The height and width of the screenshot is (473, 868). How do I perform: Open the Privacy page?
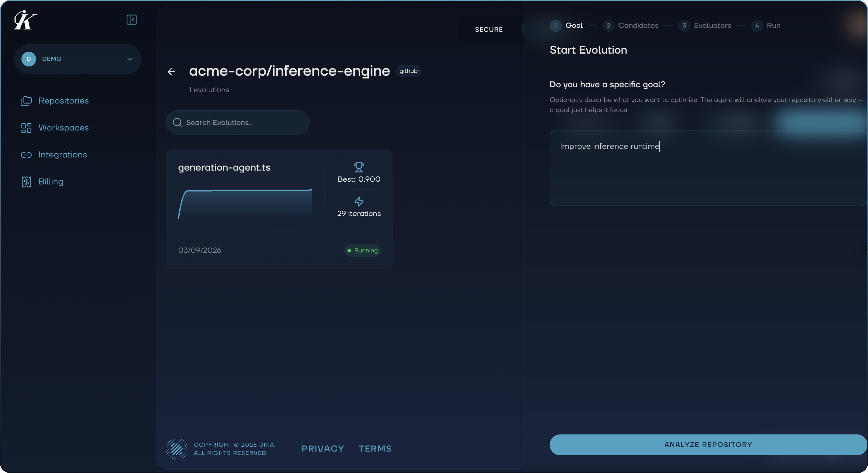[323, 448]
